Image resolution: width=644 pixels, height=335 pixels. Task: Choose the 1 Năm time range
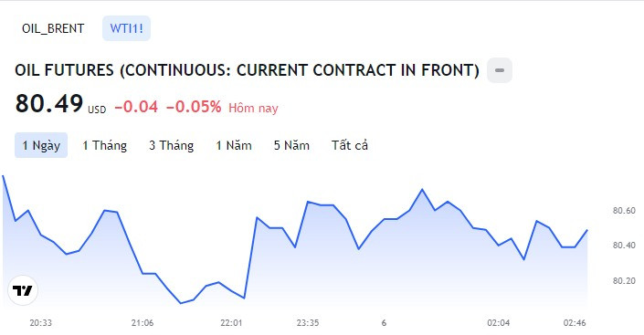pos(234,145)
